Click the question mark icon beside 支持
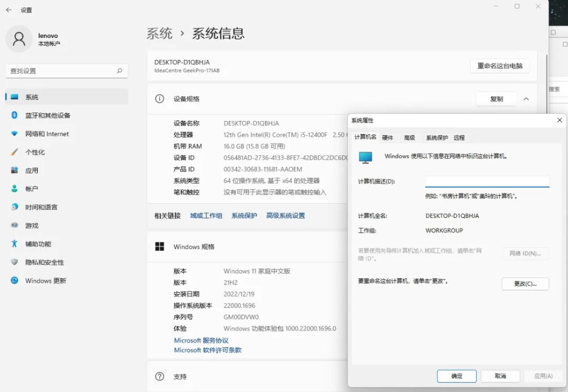The image size is (568, 392). tap(159, 376)
